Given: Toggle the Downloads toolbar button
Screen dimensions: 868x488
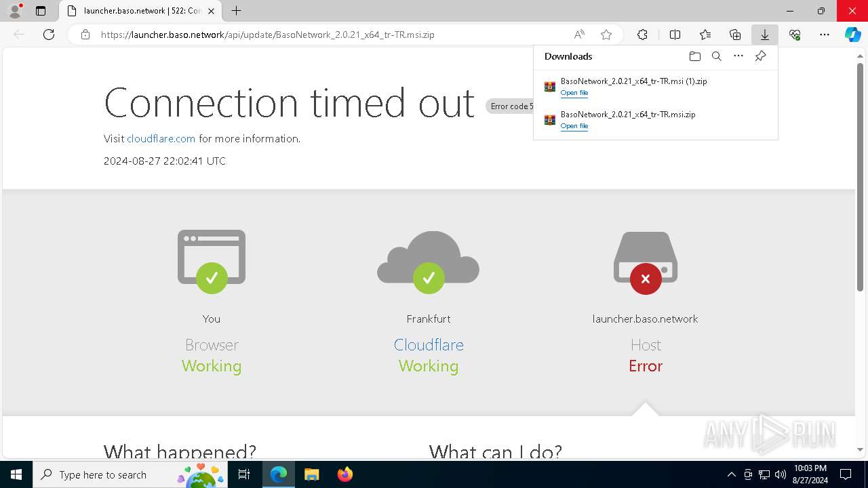Looking at the screenshot, I should click(x=764, y=35).
